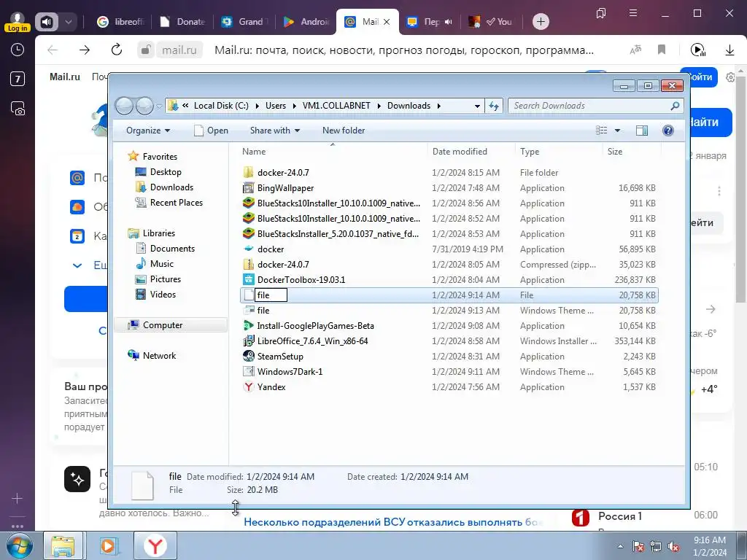Image resolution: width=747 pixels, height=560 pixels.
Task: Click the taskbar clock showing 9:16 AM
Action: coord(710,546)
